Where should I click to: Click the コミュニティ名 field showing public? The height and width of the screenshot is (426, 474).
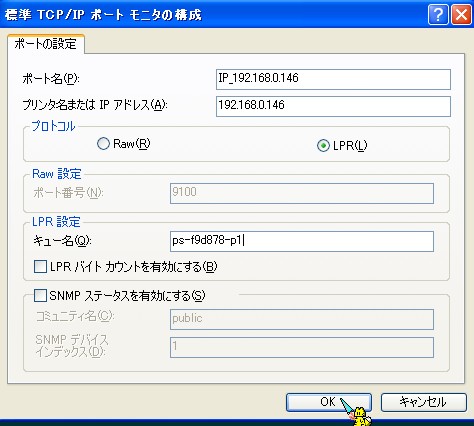(x=302, y=319)
